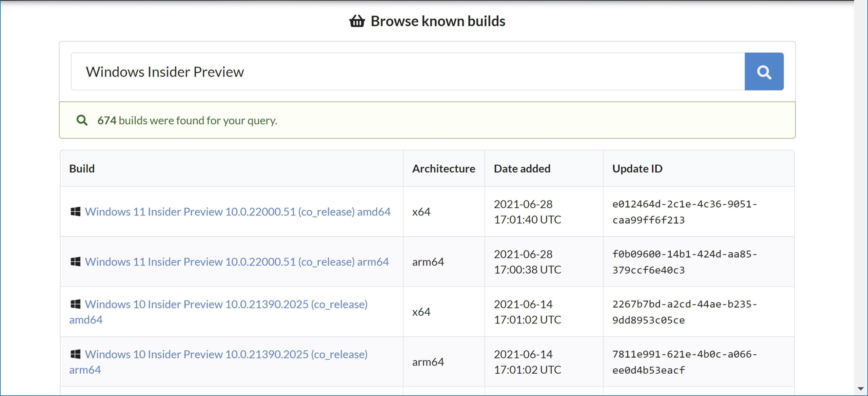Image resolution: width=868 pixels, height=396 pixels.
Task: Open Windows 11 Insider Preview 22000.51 amd64 link
Action: (x=237, y=212)
